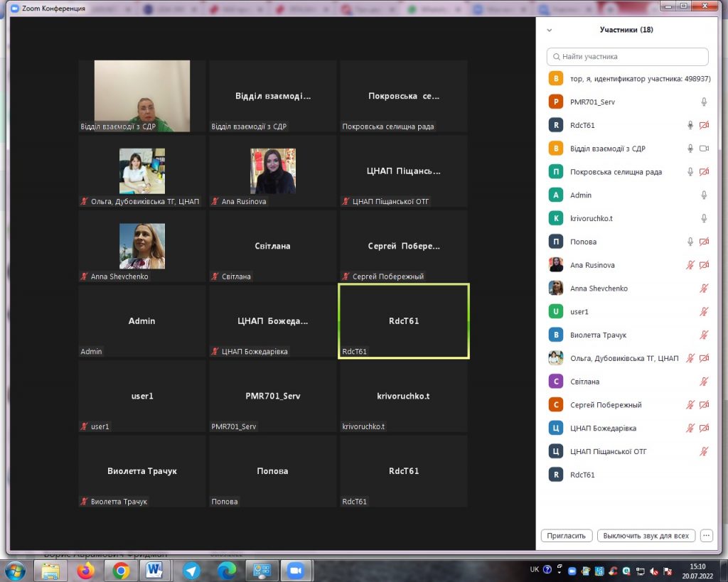728x582 pixels.
Task: Click the Найти участника search field
Action: [x=627, y=57]
